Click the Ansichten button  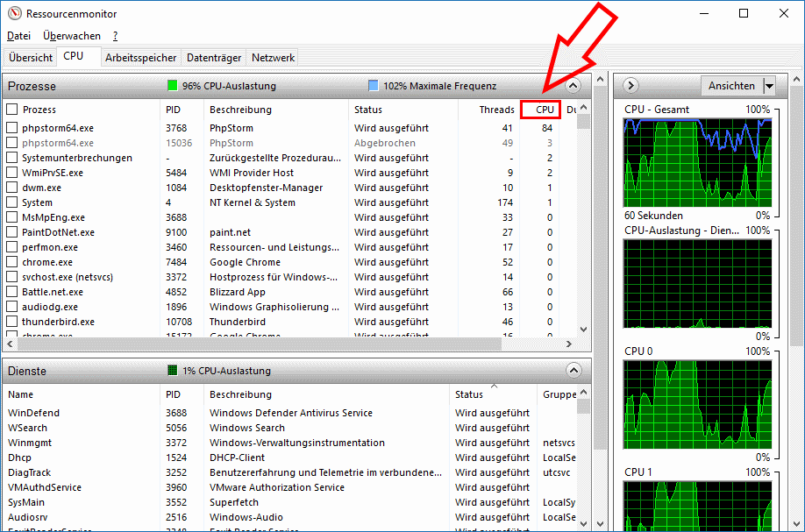pyautogui.click(x=731, y=86)
